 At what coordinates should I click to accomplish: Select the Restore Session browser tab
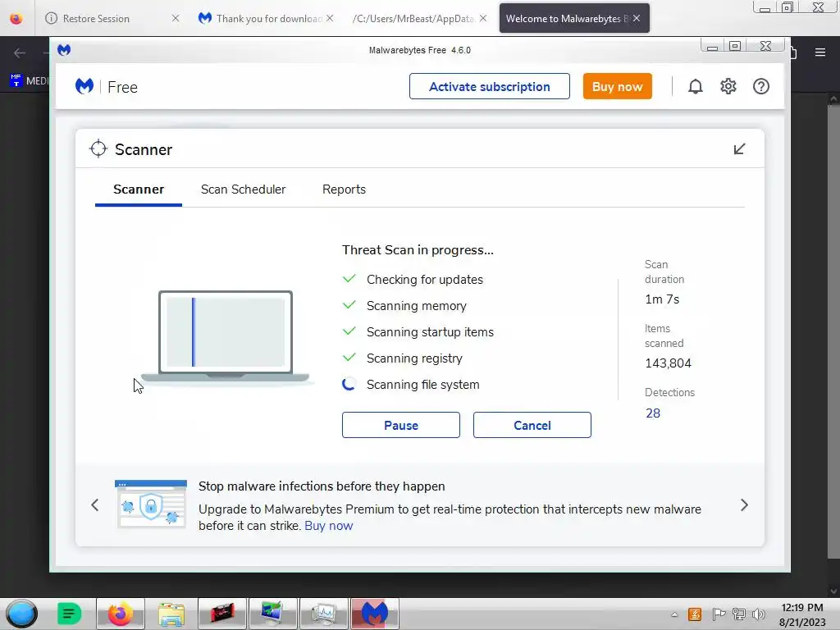pyautogui.click(x=96, y=19)
